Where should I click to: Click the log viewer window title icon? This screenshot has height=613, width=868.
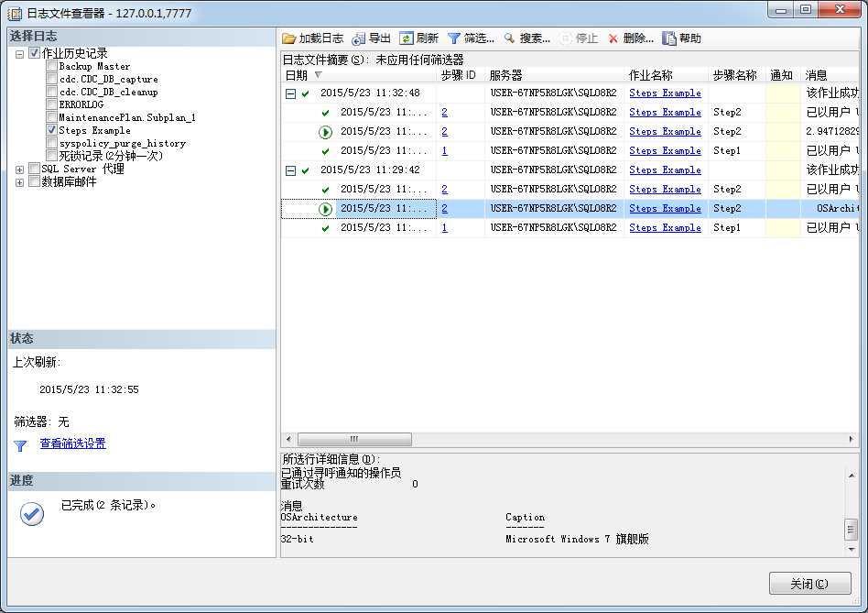pos(15,14)
